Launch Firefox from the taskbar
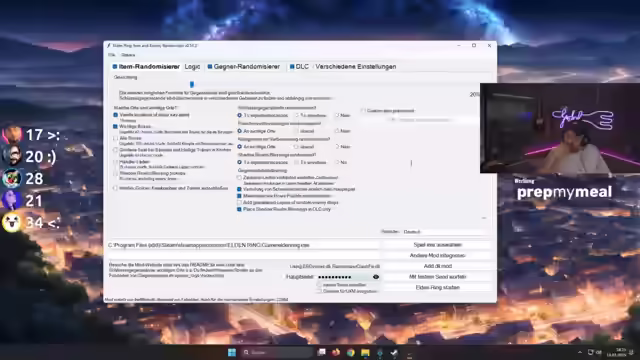Image resolution: width=640 pixels, height=360 pixels. [336, 352]
